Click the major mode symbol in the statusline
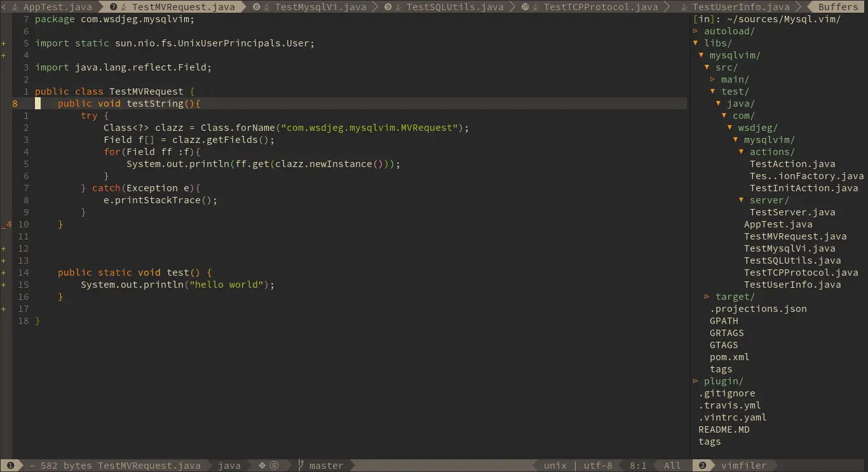Image resolution: width=868 pixels, height=472 pixels. pyautogui.click(x=262, y=466)
